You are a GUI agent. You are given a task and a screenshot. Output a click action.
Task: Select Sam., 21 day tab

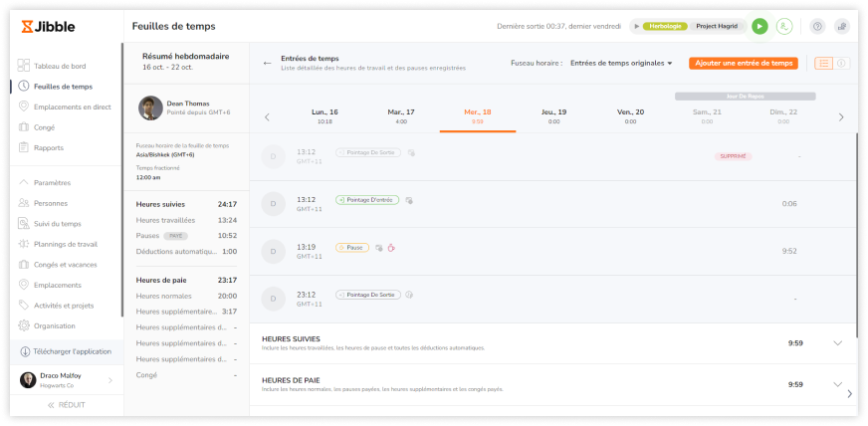coord(707,116)
